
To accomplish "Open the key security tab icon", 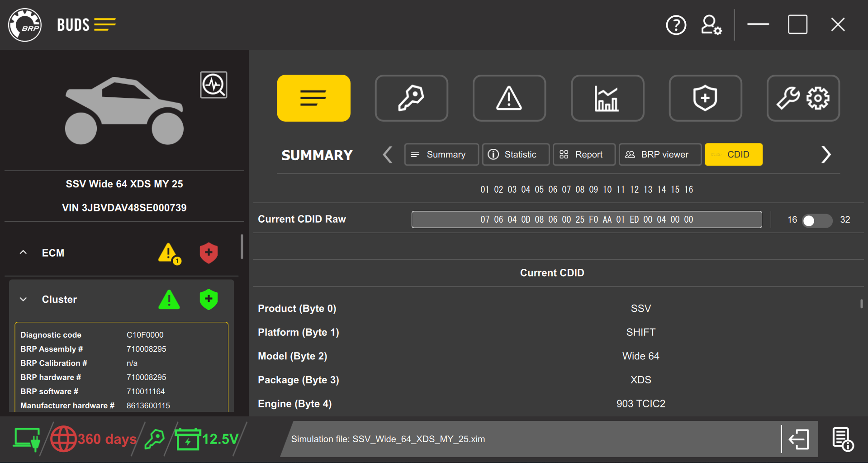I will coord(411,98).
